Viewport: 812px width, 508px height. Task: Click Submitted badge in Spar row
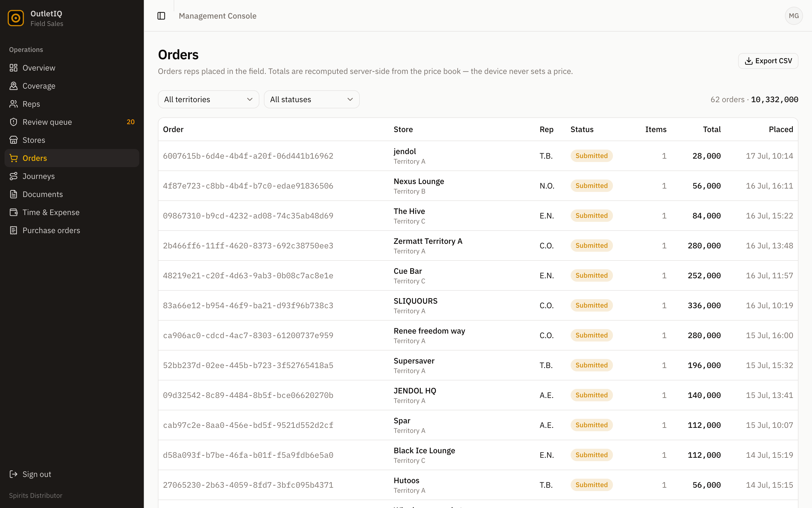pyautogui.click(x=591, y=425)
